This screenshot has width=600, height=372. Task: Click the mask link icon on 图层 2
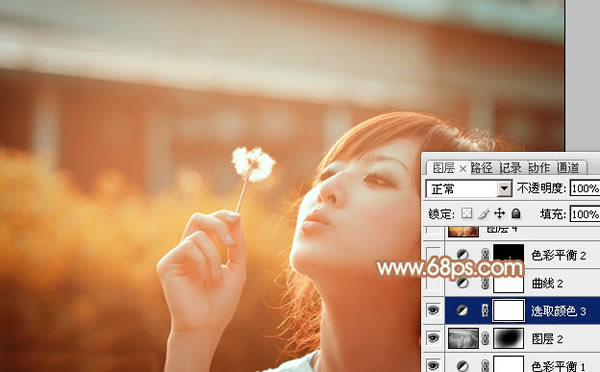(485, 339)
